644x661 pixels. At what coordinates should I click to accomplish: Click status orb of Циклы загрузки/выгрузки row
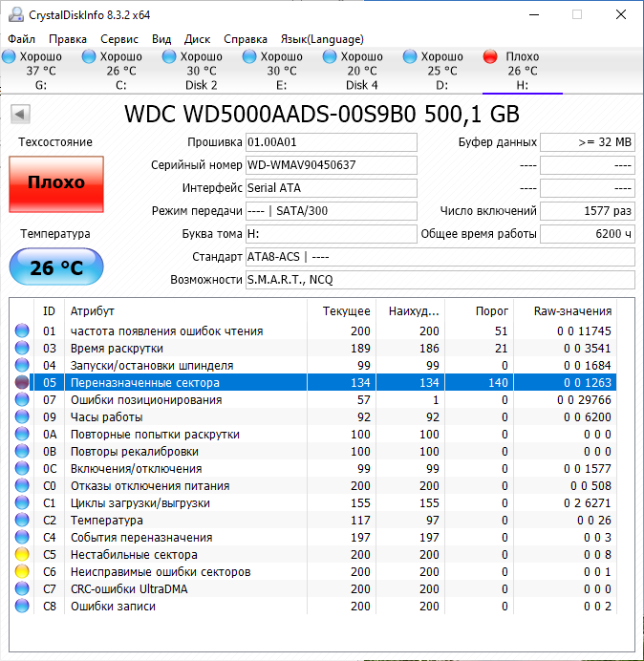(22, 503)
